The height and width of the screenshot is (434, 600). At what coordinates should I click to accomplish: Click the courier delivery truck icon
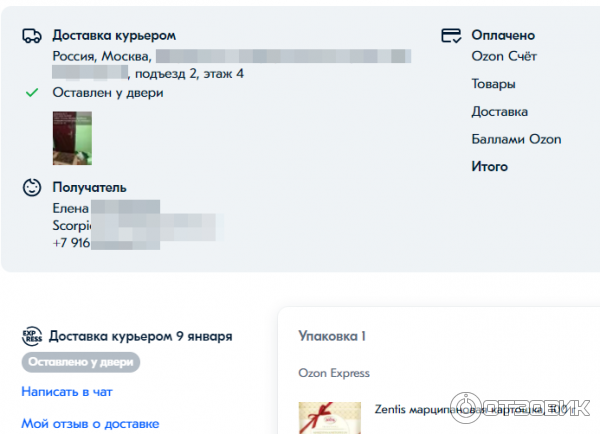(32, 36)
